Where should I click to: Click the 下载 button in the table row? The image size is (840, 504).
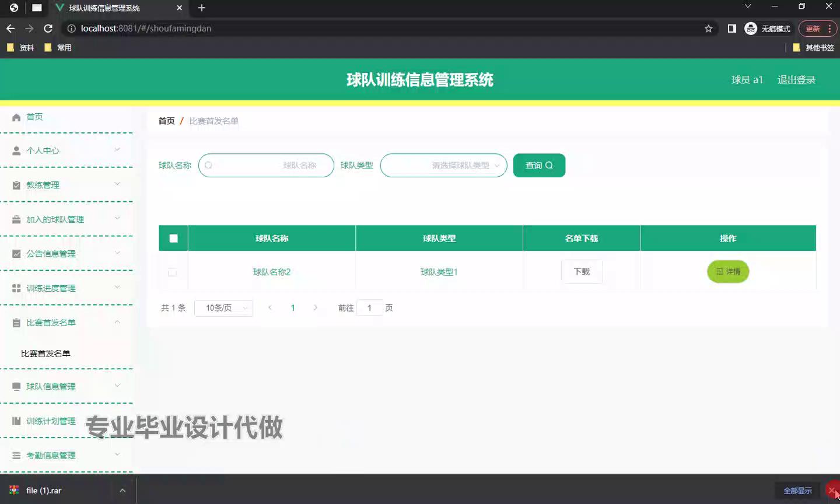tap(582, 272)
